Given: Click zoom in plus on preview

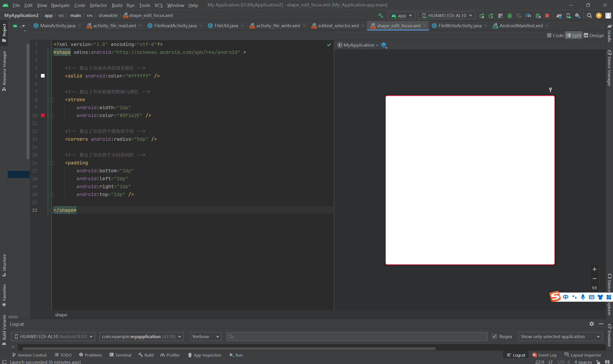Looking at the screenshot, I should [x=594, y=269].
